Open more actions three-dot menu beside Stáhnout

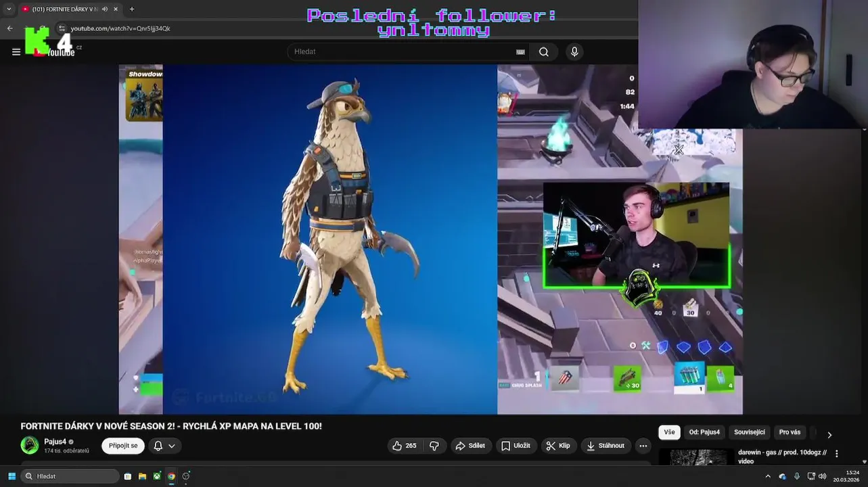(x=643, y=446)
